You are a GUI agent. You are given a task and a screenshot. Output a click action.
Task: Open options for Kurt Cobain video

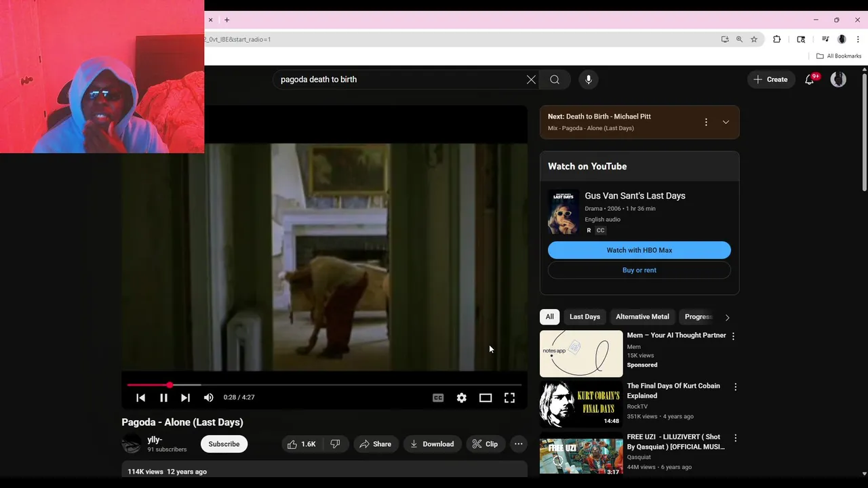(x=734, y=387)
